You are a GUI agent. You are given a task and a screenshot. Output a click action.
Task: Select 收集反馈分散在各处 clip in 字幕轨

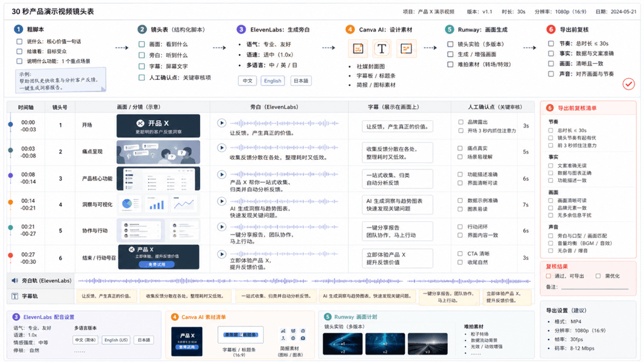tap(185, 296)
